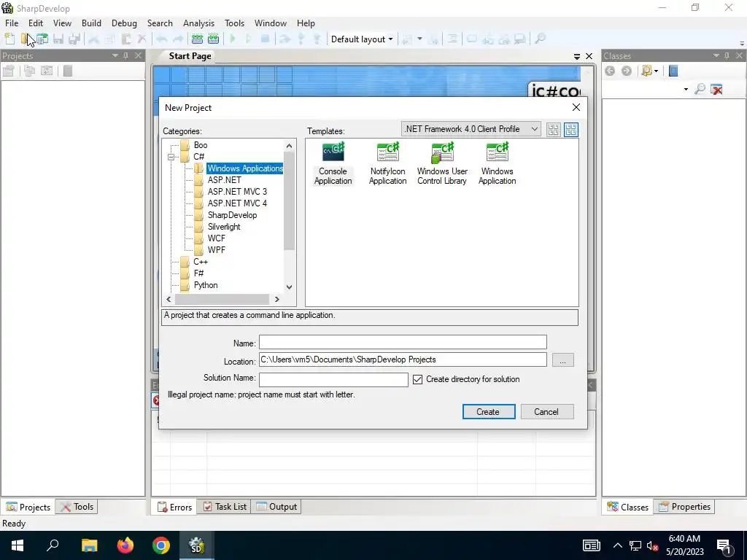Click the green Run project icon
Image resolution: width=747 pixels, height=560 pixels.
coord(233,39)
